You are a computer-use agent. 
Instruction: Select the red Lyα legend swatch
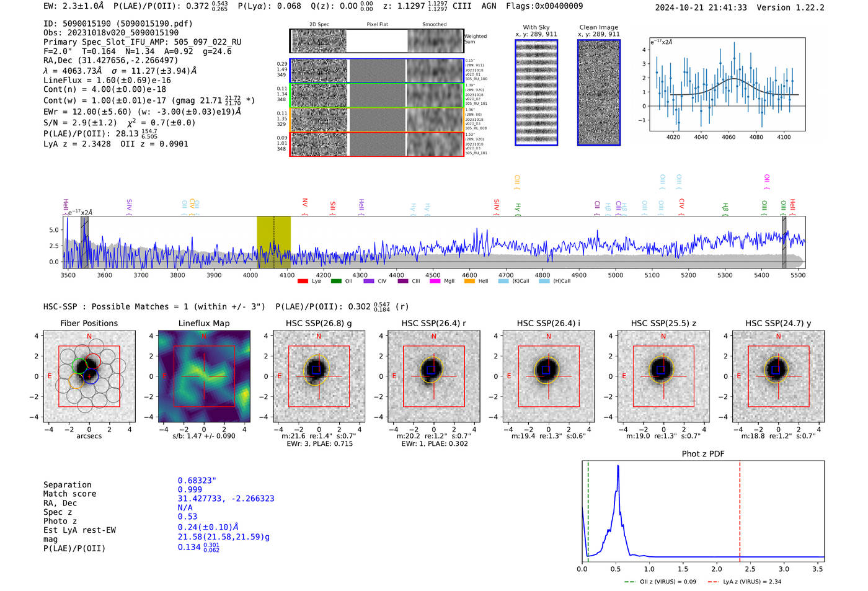pyautogui.click(x=303, y=281)
